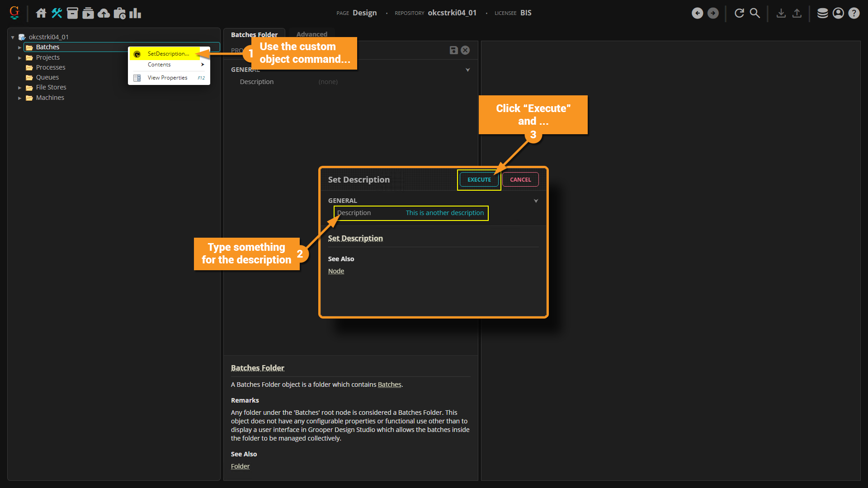Screen dimensions: 868x488
Task: Open the Home page icon
Action: pos(41,13)
